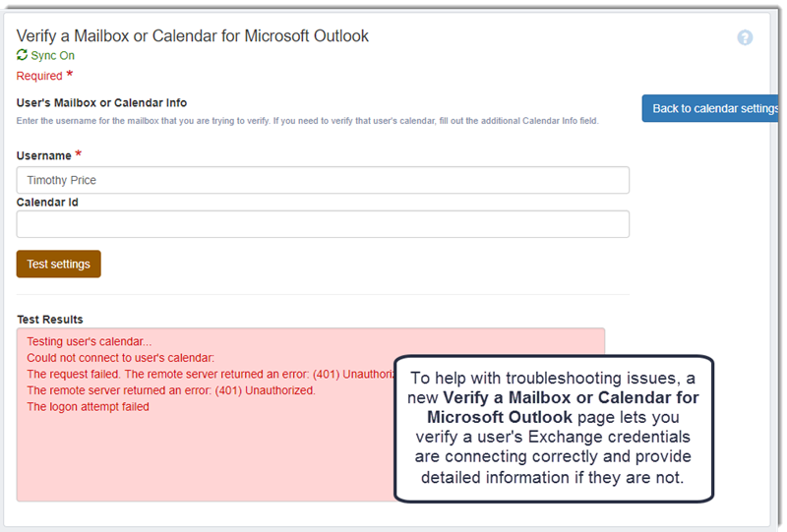Click "The request failed" error line

[x=197, y=375]
